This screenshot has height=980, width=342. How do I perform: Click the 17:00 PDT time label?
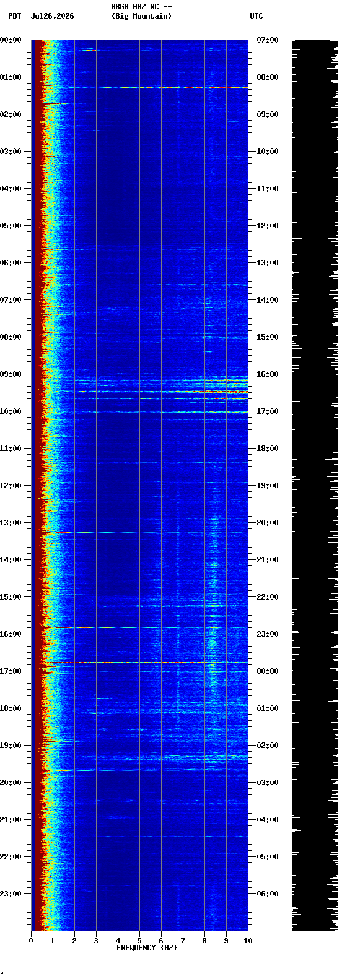click(11, 671)
